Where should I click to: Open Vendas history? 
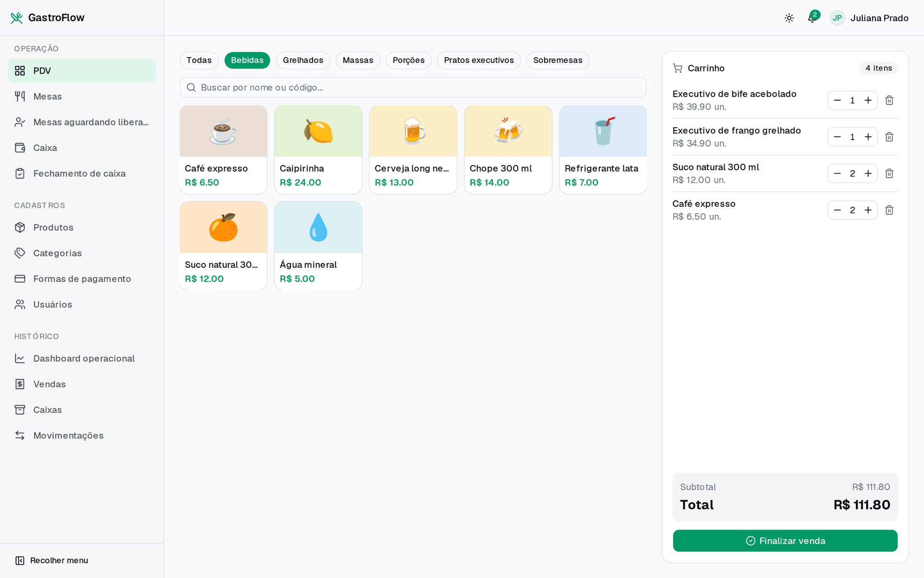(x=82, y=384)
